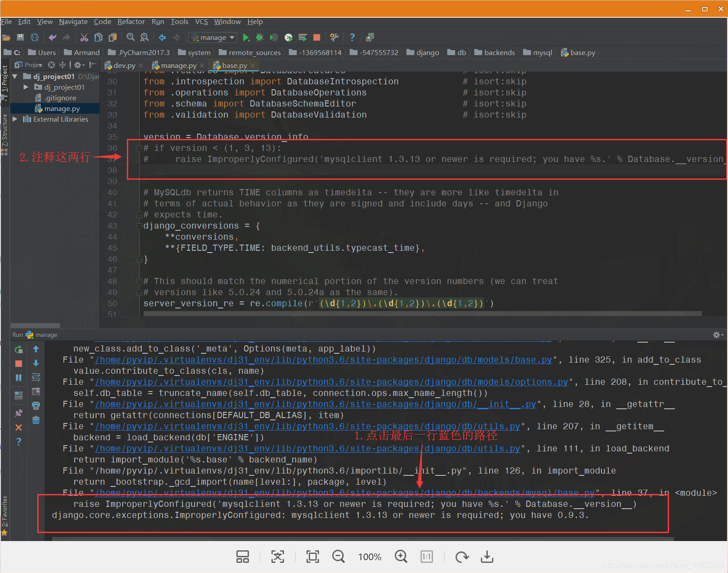Click the Cut scissors icon
728x573 pixels.
84,38
